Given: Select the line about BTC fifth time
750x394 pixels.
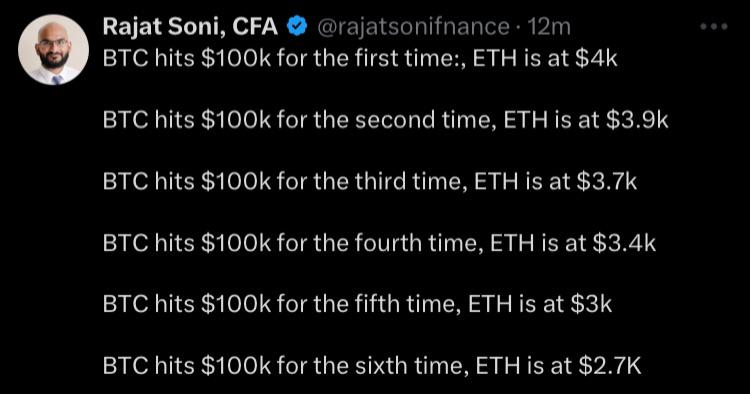Looking at the screenshot, I should (x=357, y=304).
